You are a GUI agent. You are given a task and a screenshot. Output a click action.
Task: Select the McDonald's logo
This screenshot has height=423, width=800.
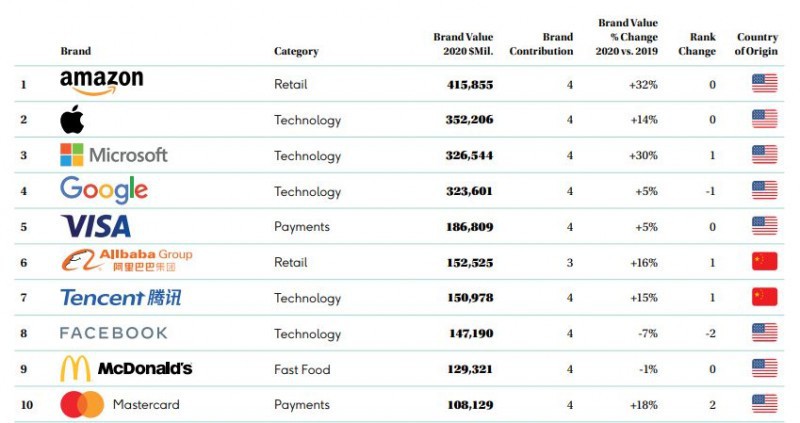pos(126,369)
